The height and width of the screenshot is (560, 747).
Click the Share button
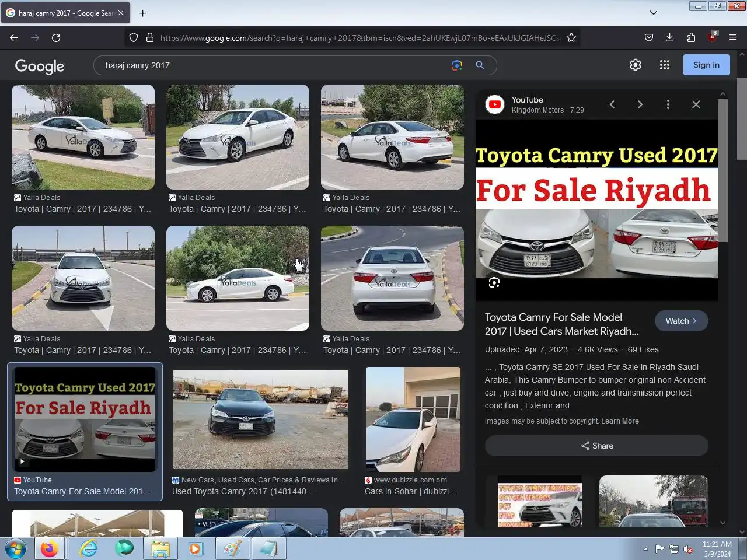[596, 446]
